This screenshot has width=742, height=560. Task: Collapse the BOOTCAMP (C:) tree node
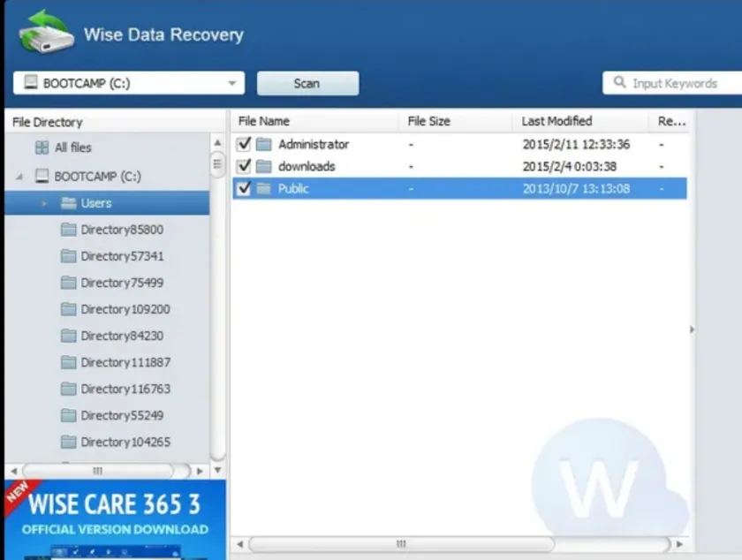(19, 177)
